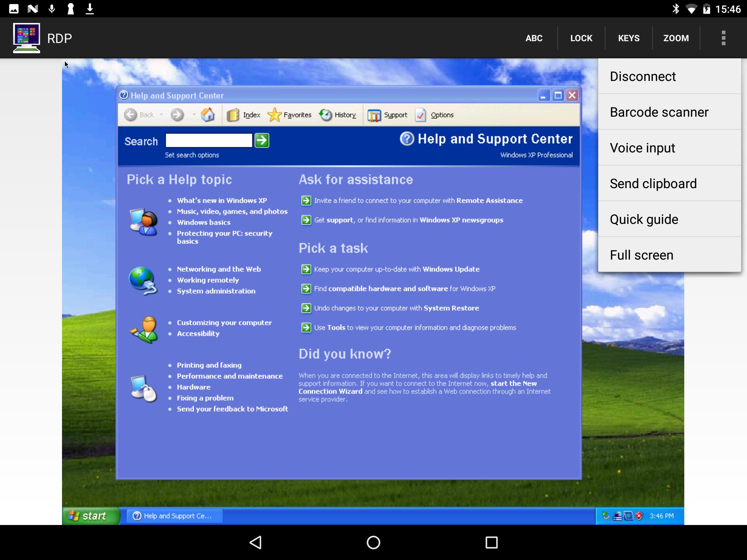The height and width of the screenshot is (560, 747).
Task: Tap Android recent apps square button
Action: coord(491,542)
